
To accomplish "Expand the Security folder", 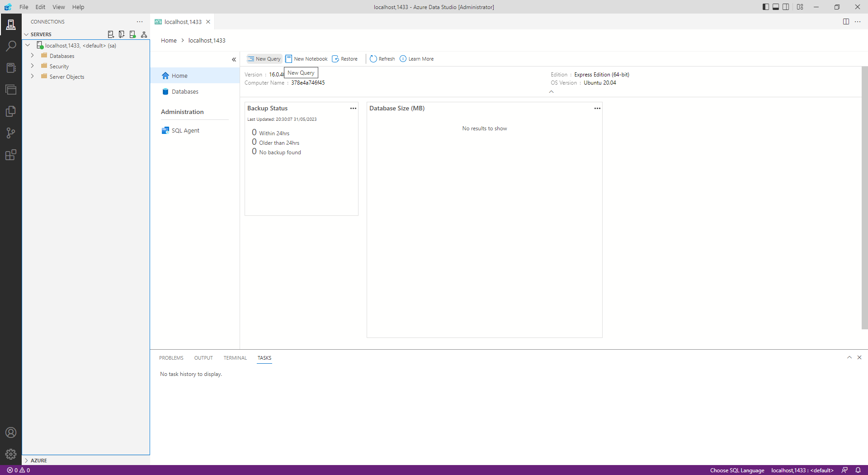I will (x=33, y=66).
